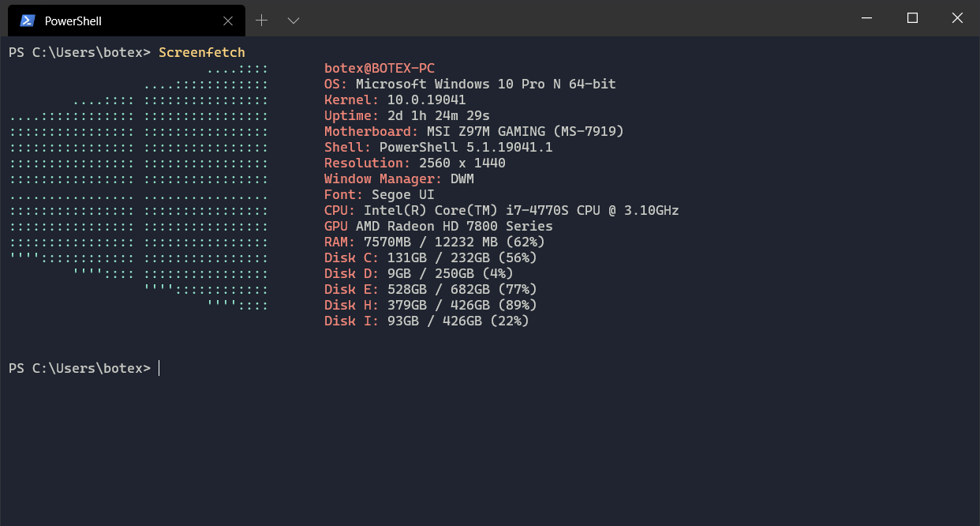Click the Motherboard MSI Z97M GAMING line
Screen dimensions: 980x526
tap(474, 132)
